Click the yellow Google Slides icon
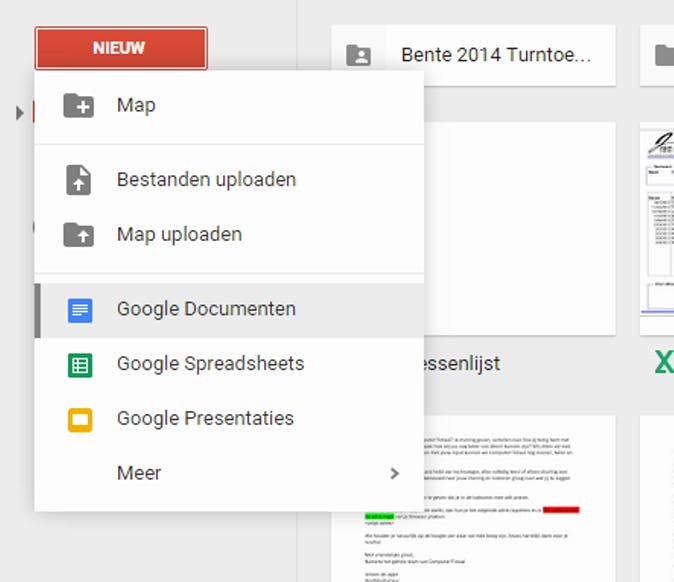Screen dimensions: 674x582 click(x=80, y=420)
